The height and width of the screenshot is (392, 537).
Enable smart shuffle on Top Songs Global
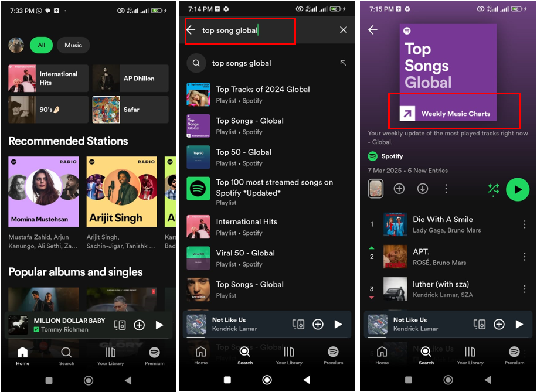pyautogui.click(x=494, y=190)
